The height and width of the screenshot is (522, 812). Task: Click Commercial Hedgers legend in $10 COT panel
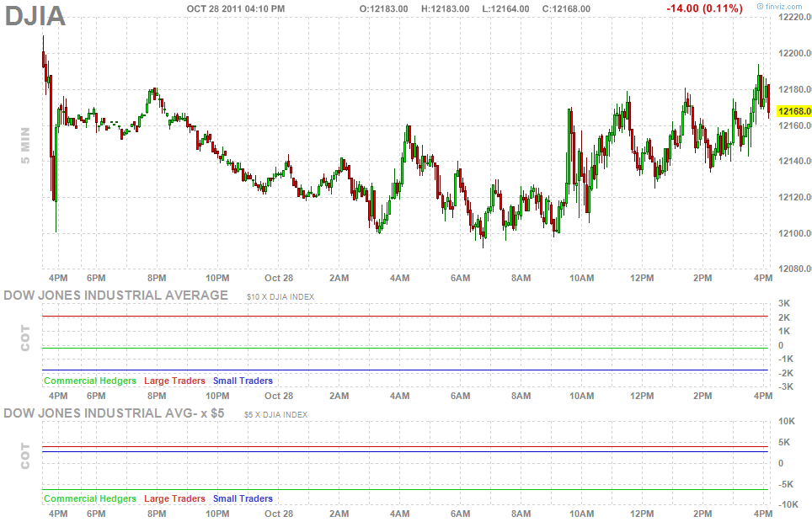click(x=90, y=381)
